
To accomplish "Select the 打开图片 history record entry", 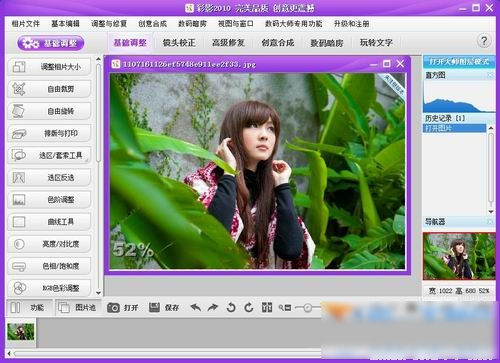I will 455,128.
